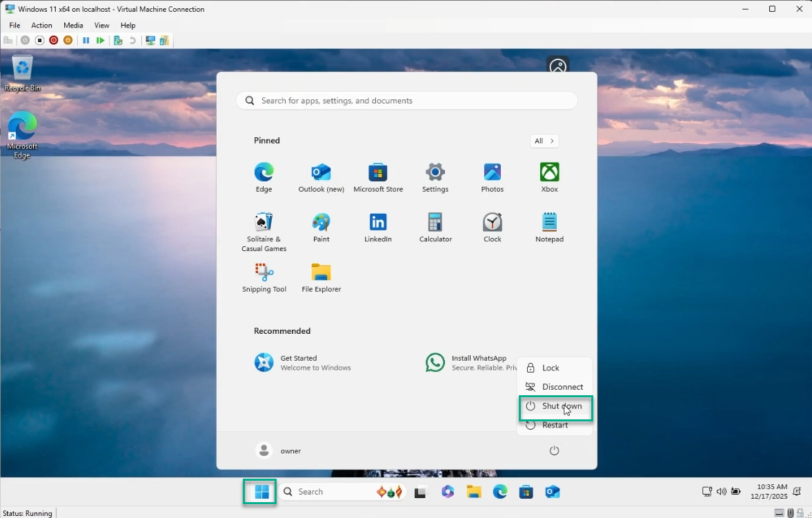Open Microsoft Store from the taskbar

[x=526, y=492]
